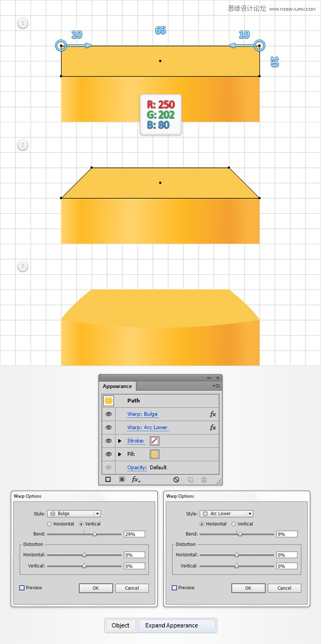Collapse the Appearance panel with double arrows
The image size is (321, 644).
(x=209, y=378)
